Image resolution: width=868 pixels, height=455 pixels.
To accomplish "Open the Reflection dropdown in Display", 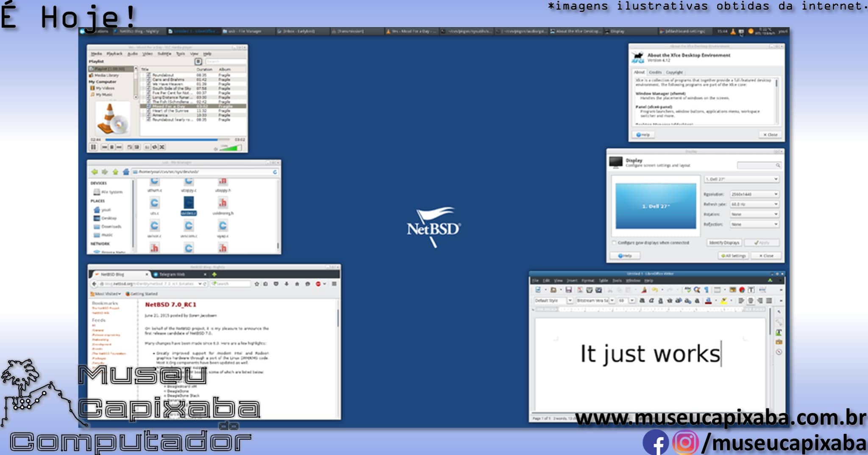I will [x=754, y=224].
